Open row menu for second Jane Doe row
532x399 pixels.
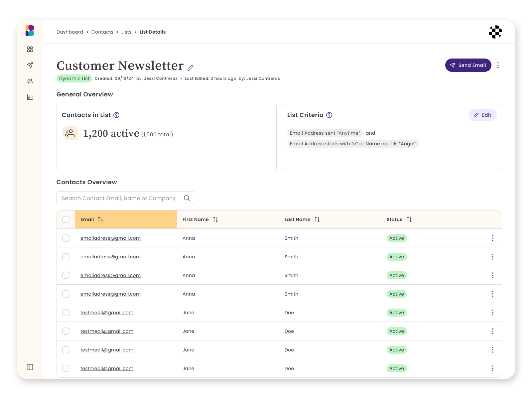493,331
